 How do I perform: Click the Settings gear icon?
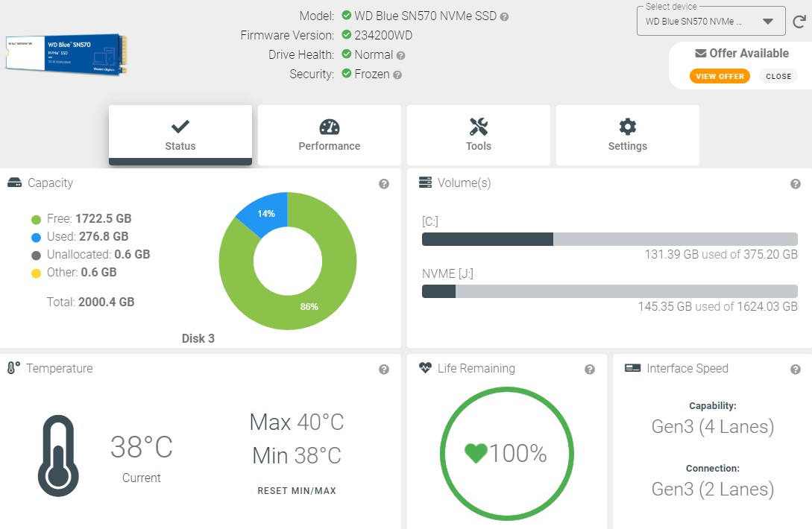628,127
